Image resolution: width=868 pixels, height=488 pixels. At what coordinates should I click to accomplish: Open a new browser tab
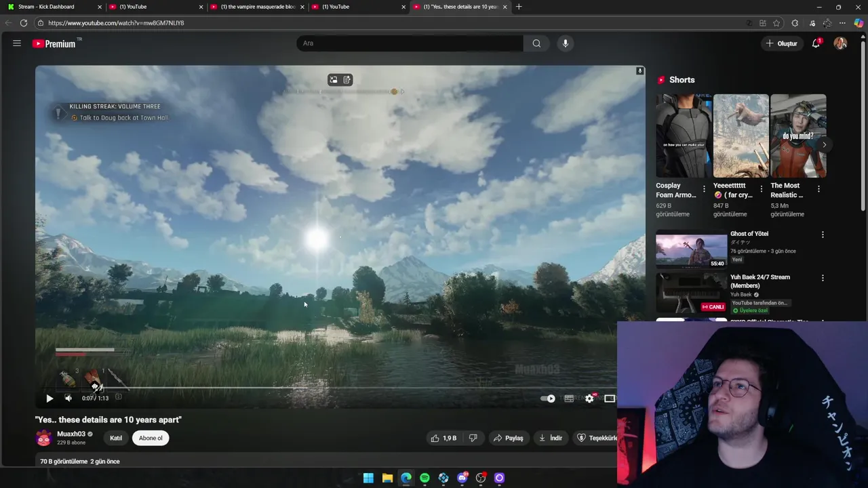pos(519,7)
